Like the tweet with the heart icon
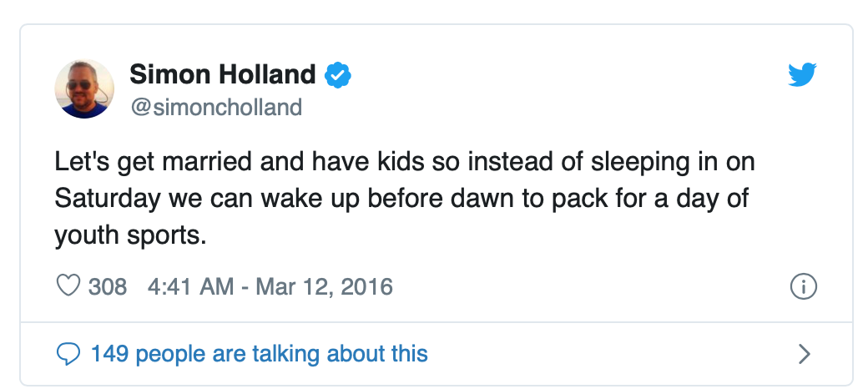This screenshot has height=389, width=868. pos(67,286)
